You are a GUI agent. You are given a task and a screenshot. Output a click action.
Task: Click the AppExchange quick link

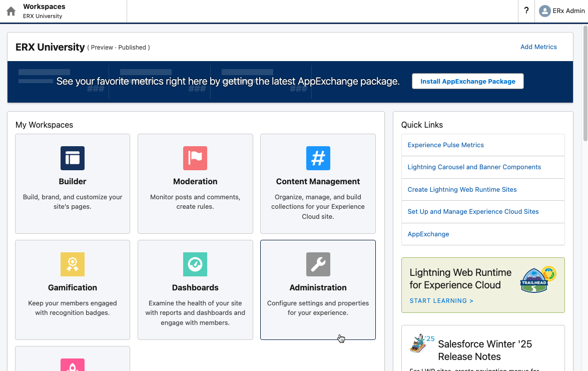pyautogui.click(x=428, y=234)
